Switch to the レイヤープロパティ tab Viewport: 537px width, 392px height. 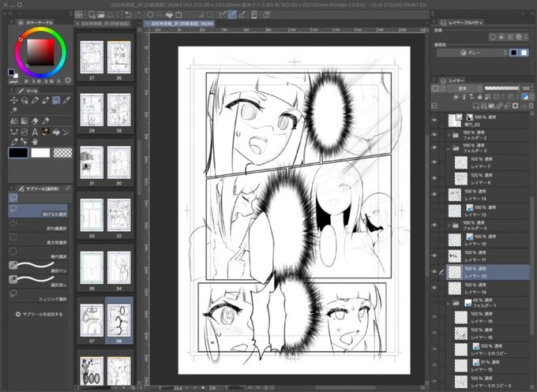coord(462,23)
